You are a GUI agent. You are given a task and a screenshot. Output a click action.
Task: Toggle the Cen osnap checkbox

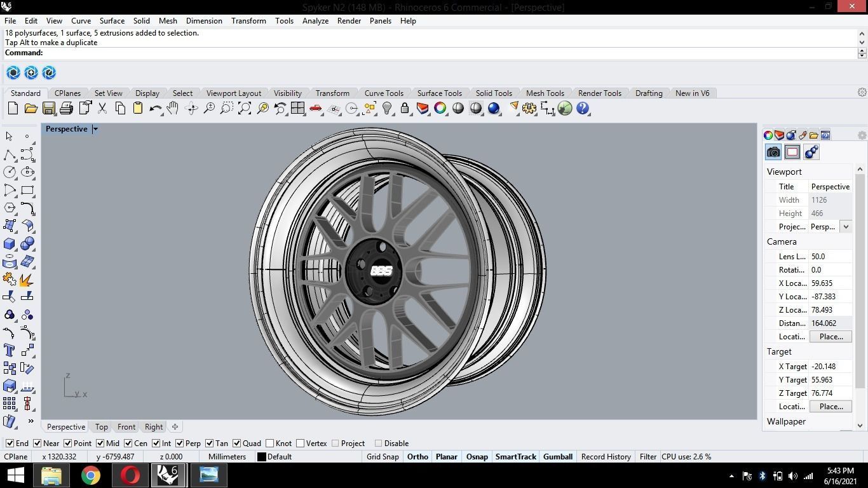pos(128,443)
